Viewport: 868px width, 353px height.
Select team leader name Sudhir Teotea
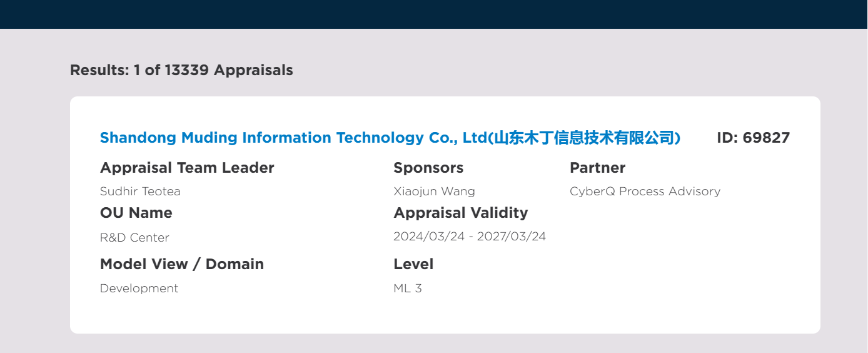tap(140, 192)
